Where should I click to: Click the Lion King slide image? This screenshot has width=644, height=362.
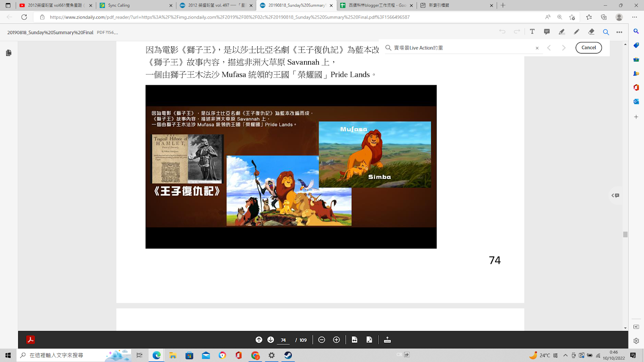click(x=291, y=167)
